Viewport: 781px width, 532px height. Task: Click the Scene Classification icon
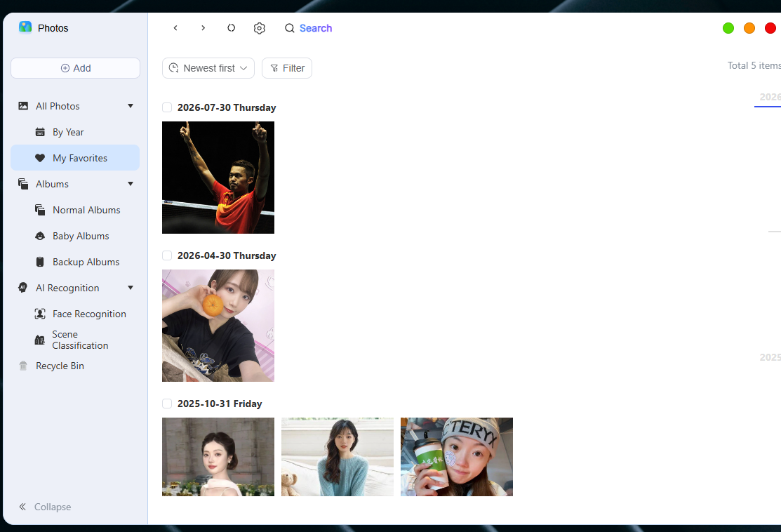39,340
